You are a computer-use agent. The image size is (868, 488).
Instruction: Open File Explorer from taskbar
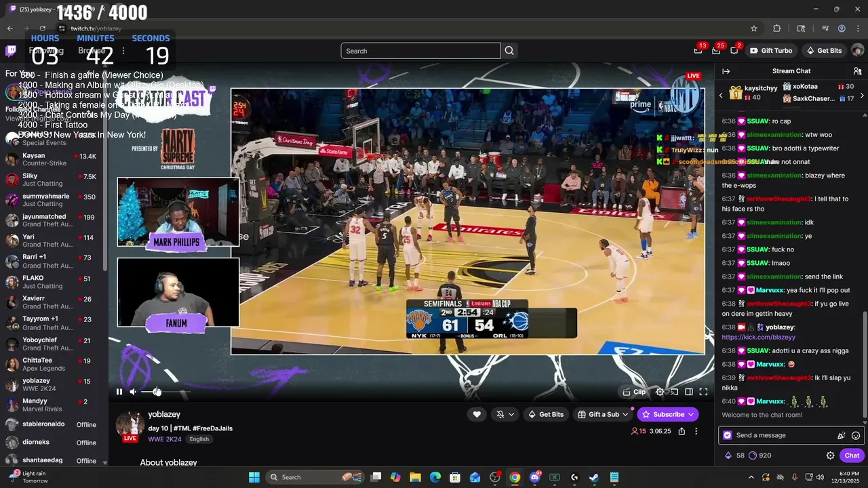point(415,477)
